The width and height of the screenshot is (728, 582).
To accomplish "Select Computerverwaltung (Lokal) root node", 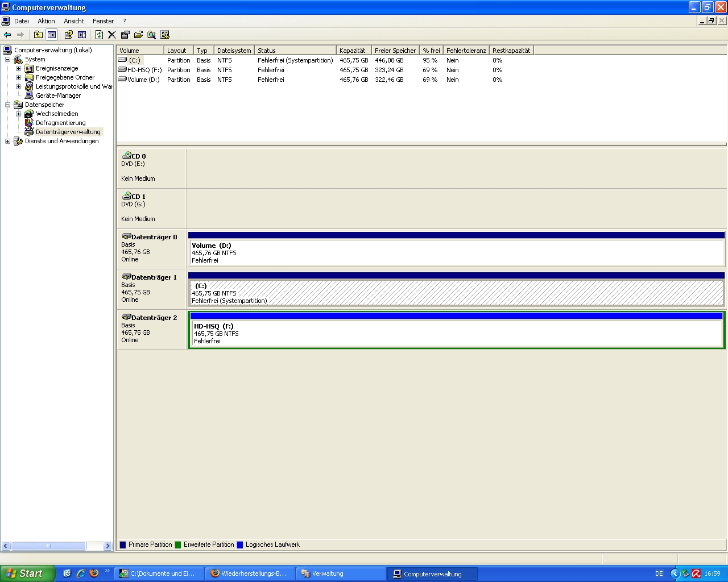I will [x=53, y=50].
